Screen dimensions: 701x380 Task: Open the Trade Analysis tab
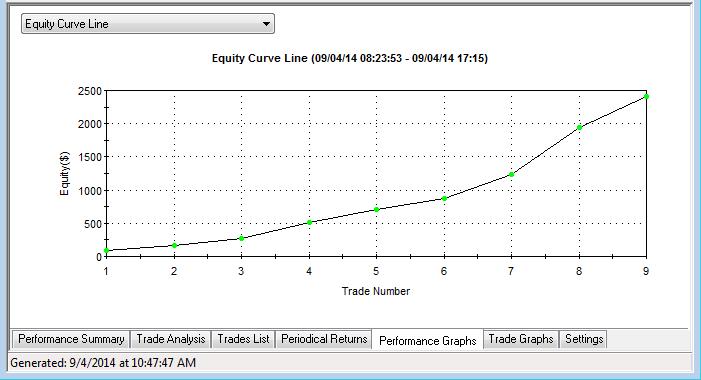[171, 339]
